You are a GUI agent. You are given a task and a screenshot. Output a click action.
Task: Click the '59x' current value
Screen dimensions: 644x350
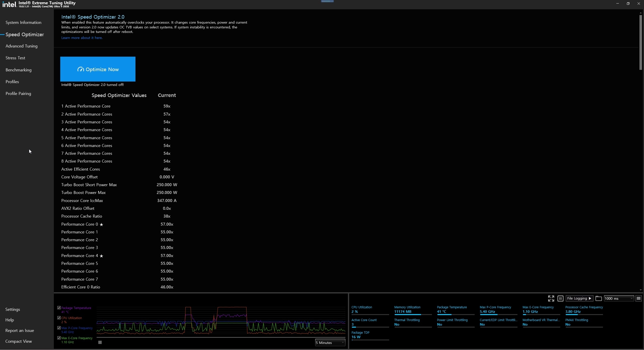point(167,106)
